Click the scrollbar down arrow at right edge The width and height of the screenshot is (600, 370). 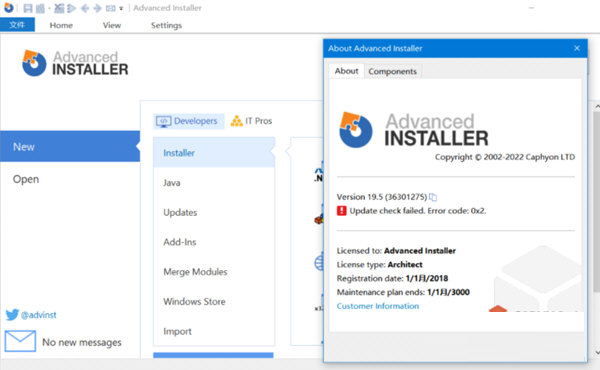coord(597,352)
